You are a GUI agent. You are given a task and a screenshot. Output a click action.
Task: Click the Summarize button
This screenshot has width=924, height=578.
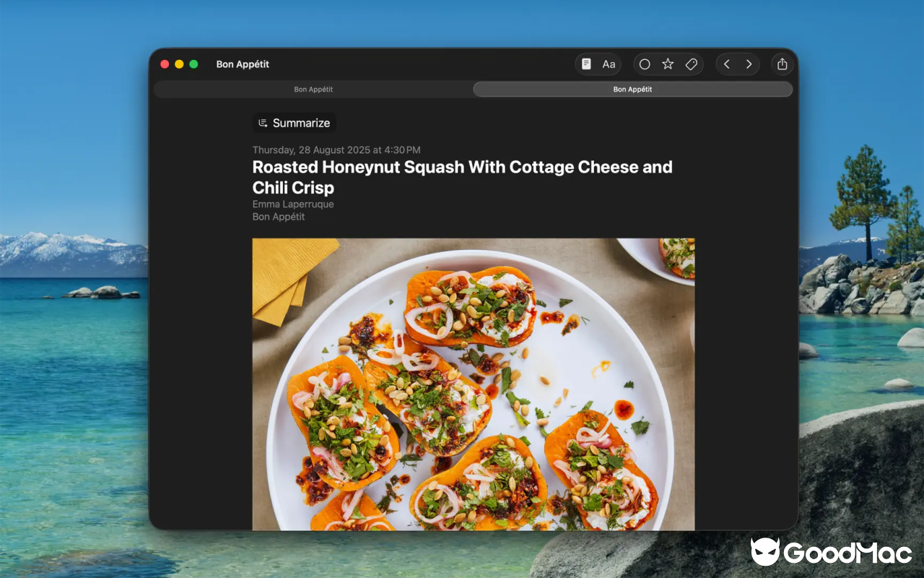pos(295,123)
